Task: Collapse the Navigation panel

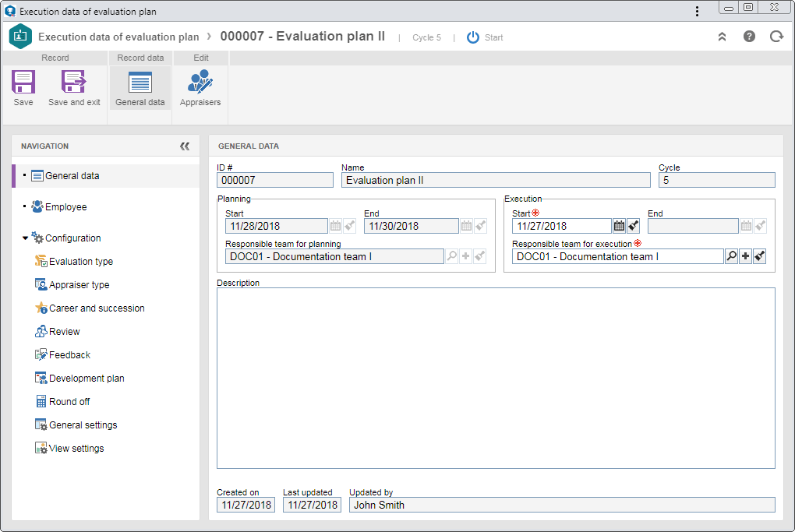Action: pos(185,146)
